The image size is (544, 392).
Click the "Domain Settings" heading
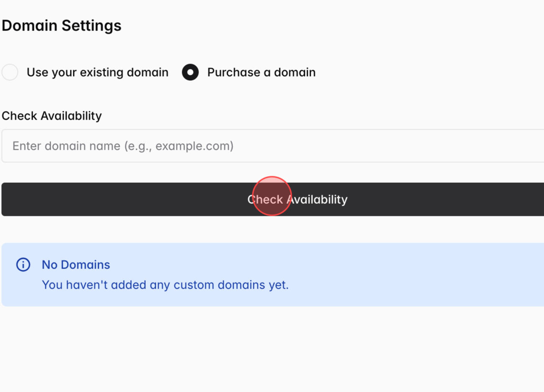(x=62, y=26)
